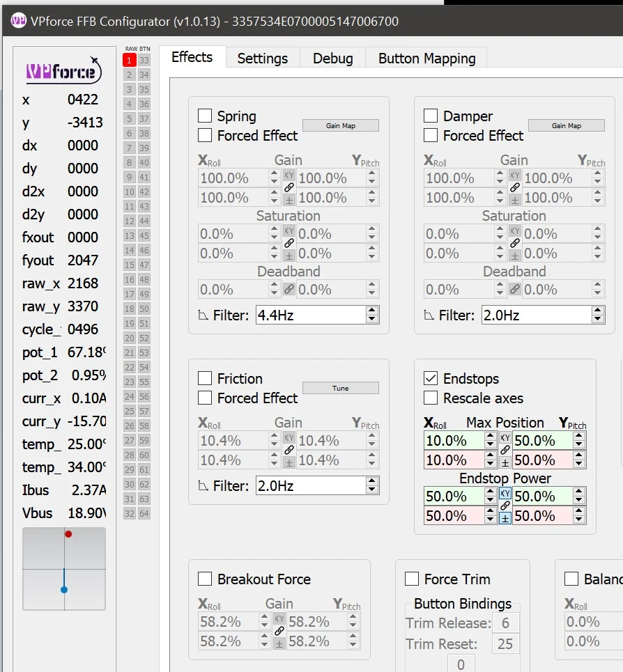Screen dimensions: 623x672
Task: Increase Friction Filter with the up arrow
Action: 372,481
